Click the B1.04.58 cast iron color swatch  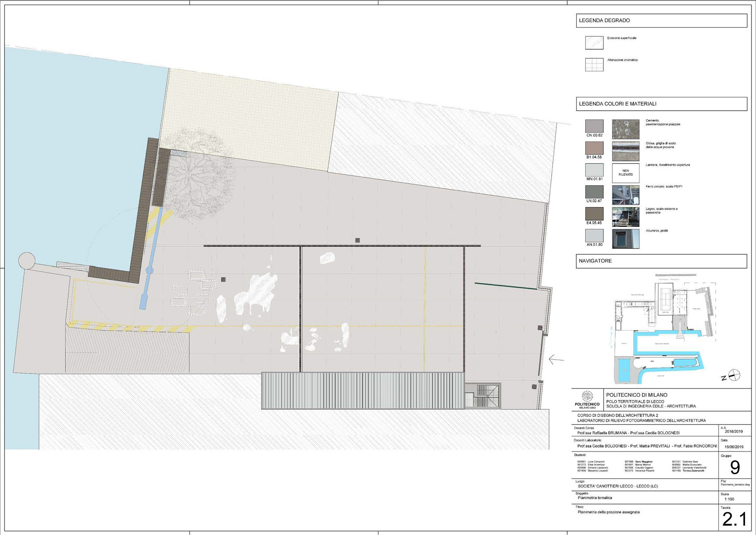(594, 148)
